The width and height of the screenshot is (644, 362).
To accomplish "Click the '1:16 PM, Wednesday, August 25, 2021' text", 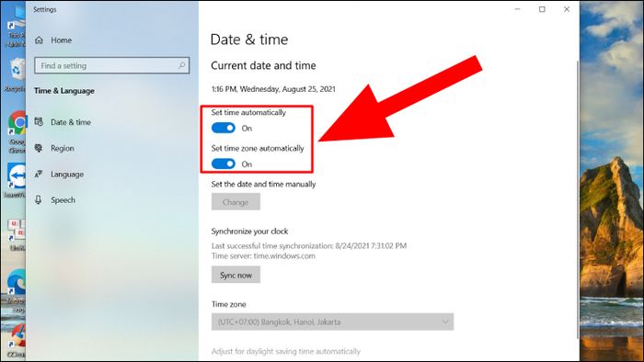I will pos(273,89).
